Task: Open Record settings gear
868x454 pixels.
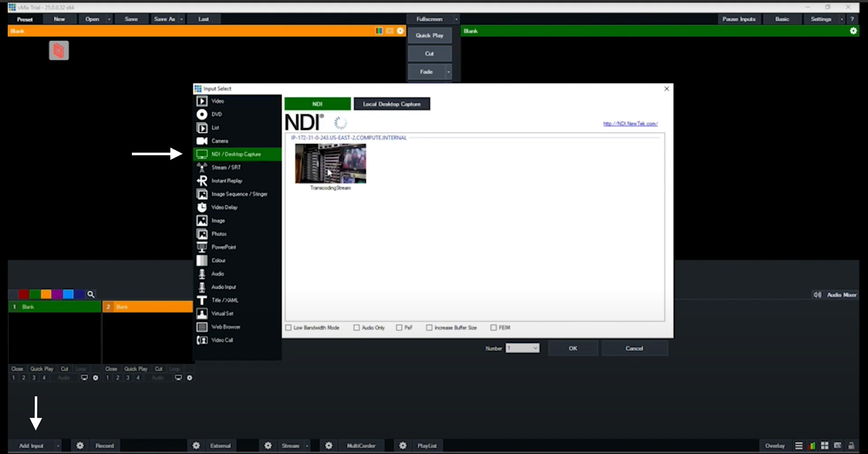Action: coord(80,446)
